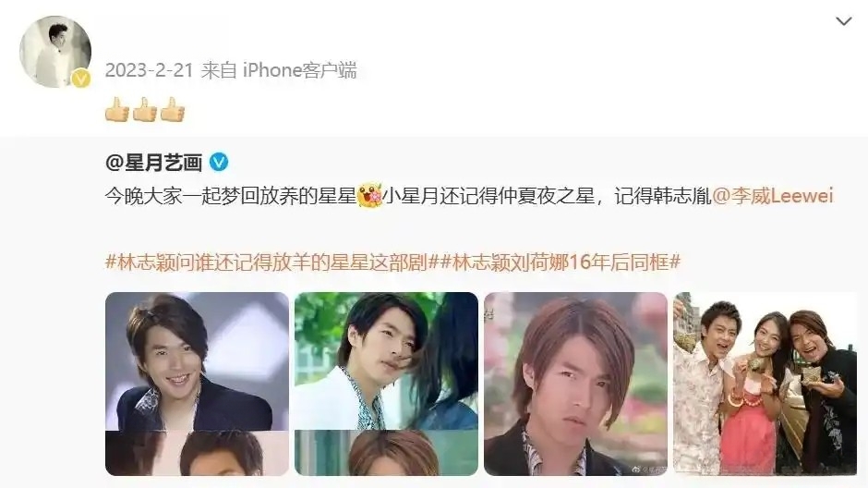Click the blue verified badge beside 星月艺画
The image size is (868, 488).
[x=219, y=163]
